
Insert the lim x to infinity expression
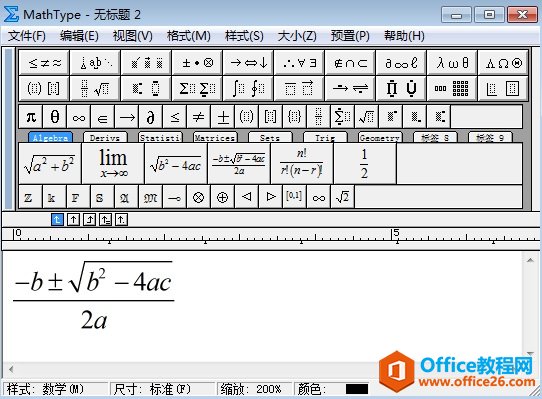[113, 164]
